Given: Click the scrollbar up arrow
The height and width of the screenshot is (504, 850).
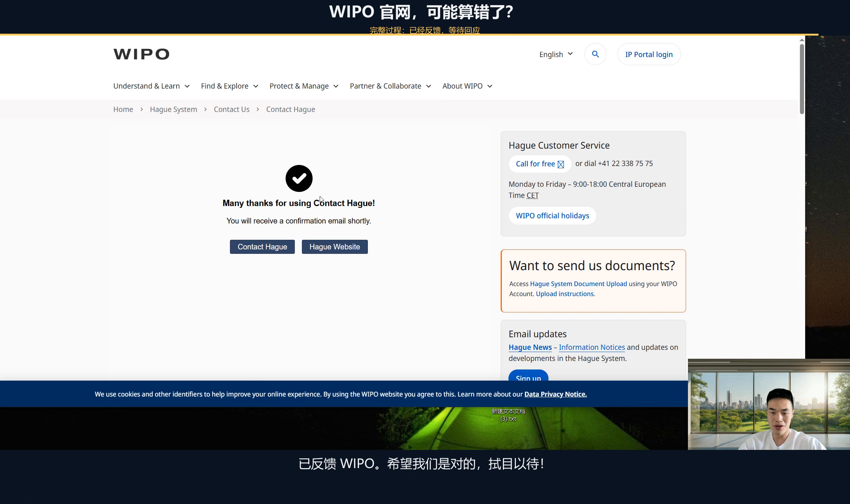Looking at the screenshot, I should click(x=802, y=40).
